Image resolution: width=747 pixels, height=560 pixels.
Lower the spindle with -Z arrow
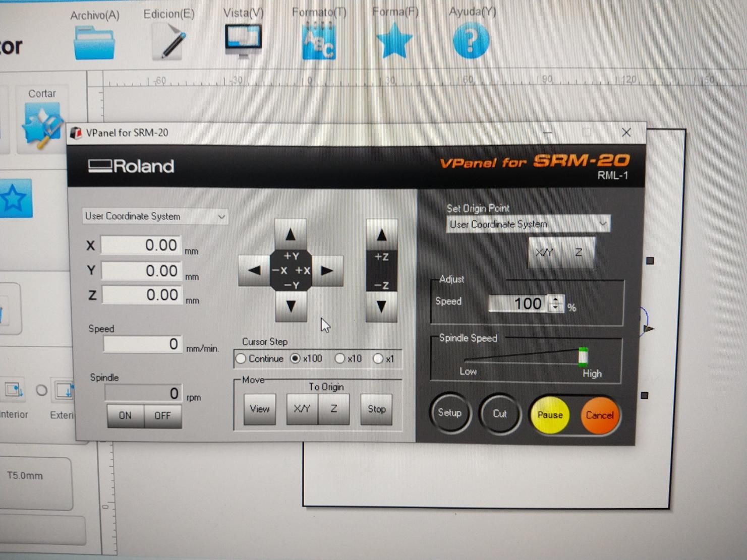click(382, 306)
